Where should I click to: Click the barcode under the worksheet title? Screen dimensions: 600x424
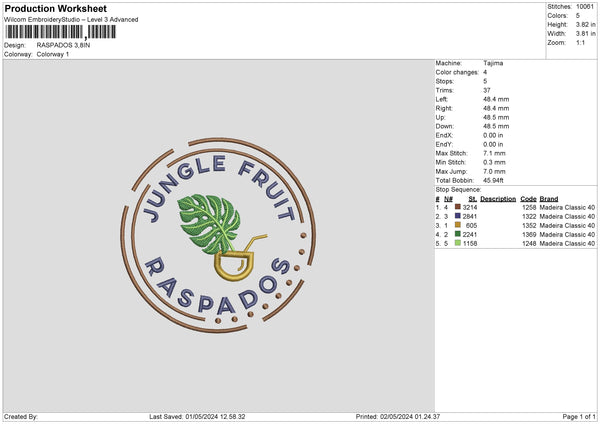60,32
